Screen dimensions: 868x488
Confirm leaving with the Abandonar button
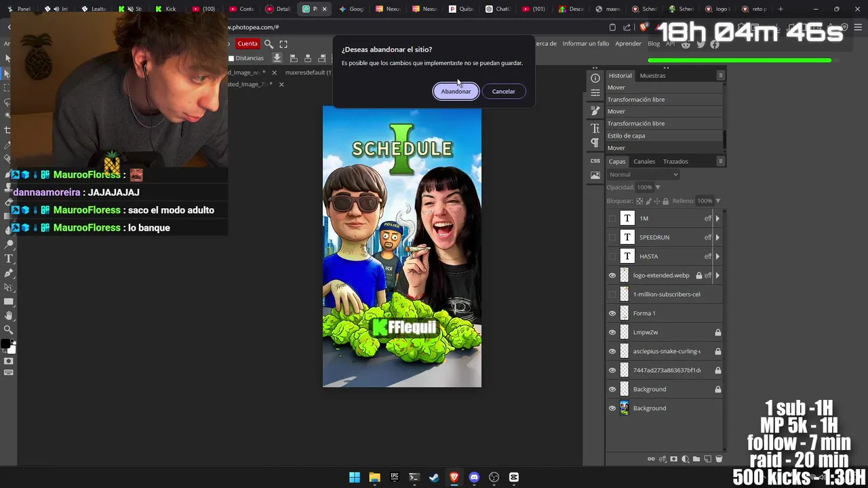tap(456, 91)
